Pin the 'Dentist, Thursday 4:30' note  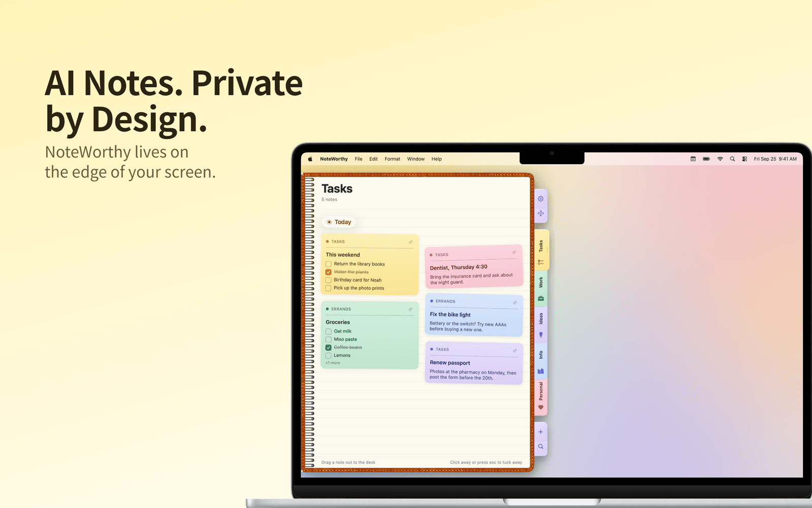click(514, 252)
